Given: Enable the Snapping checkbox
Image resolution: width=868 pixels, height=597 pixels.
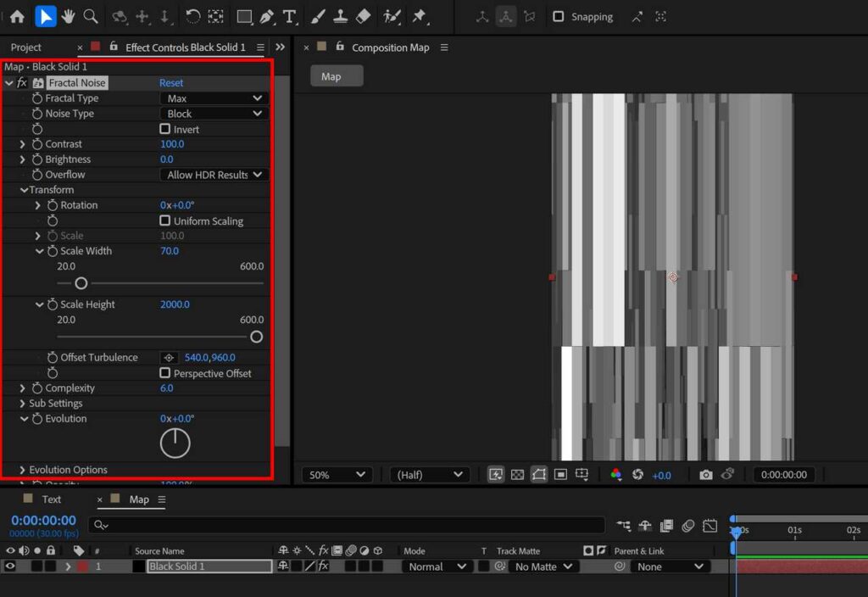Looking at the screenshot, I should [558, 17].
